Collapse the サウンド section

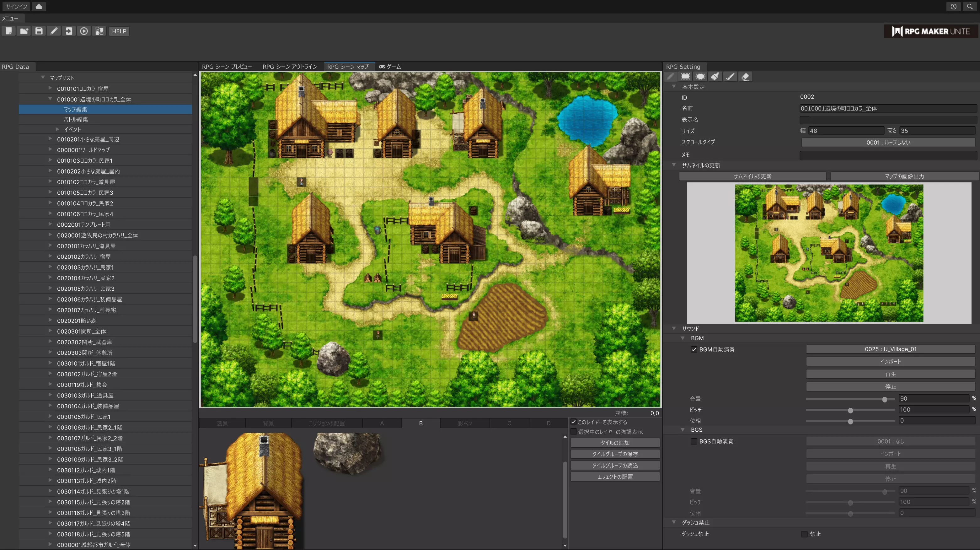coord(674,328)
